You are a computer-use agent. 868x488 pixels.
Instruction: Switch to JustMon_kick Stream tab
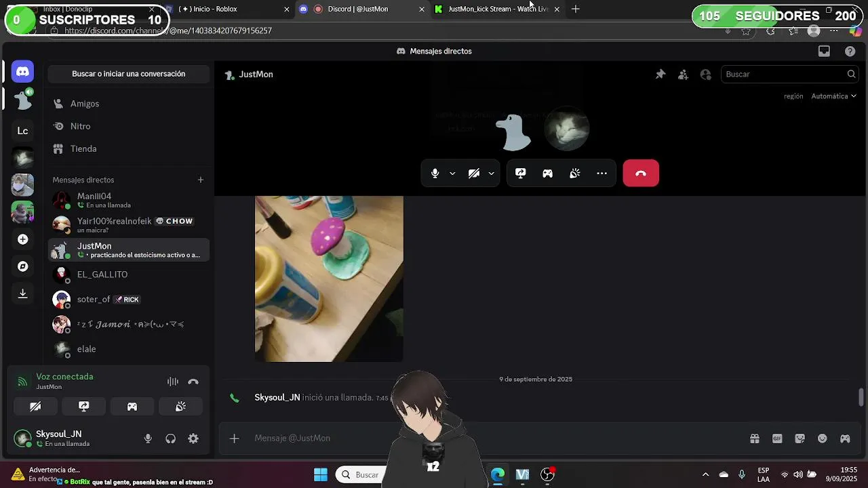coord(498,9)
